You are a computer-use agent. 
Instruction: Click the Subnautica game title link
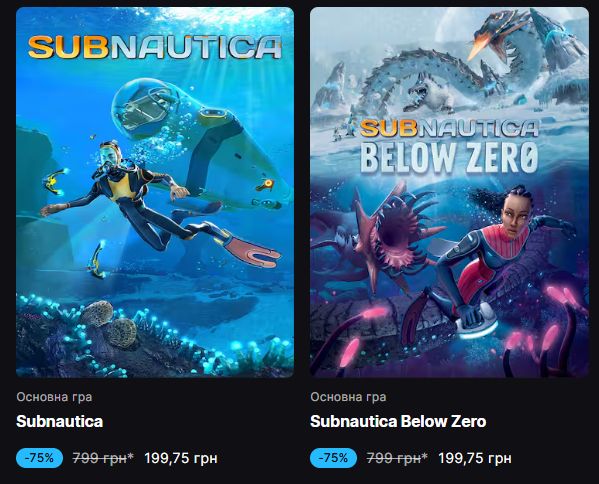60,421
